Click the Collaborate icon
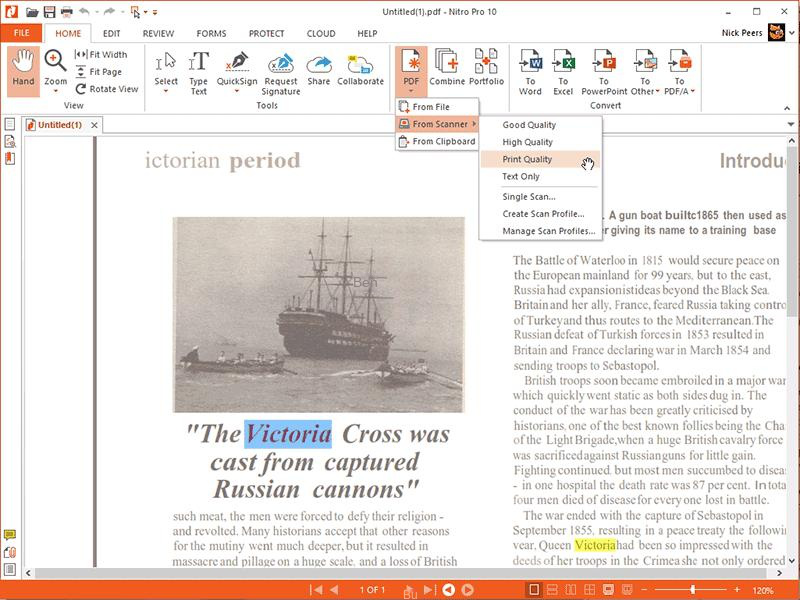 pos(360,68)
